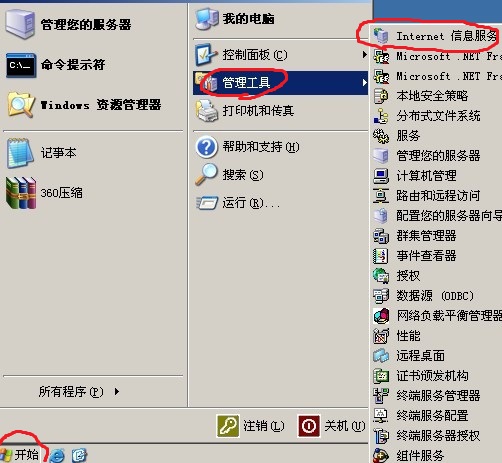Screen dimensions: 502x463
Task: Click the 性能 performance monitor icon
Action: coord(381,336)
